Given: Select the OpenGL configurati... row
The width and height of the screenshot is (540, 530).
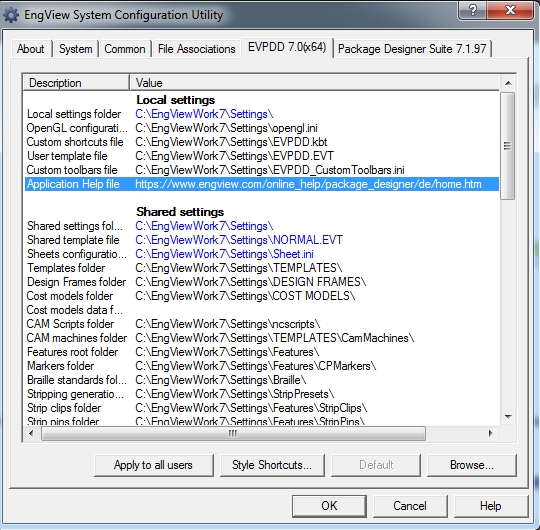Looking at the screenshot, I should click(261, 128).
